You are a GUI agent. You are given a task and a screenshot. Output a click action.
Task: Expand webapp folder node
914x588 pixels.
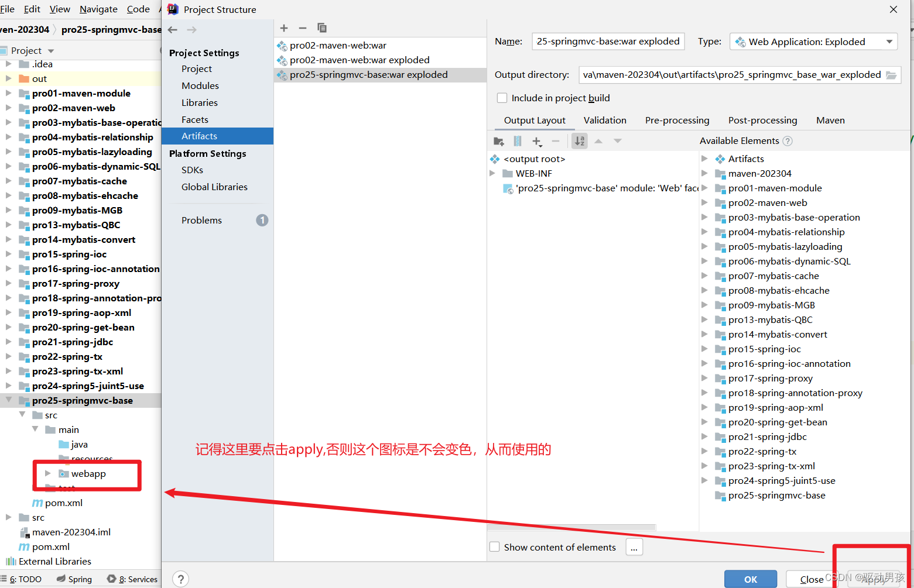coord(48,473)
